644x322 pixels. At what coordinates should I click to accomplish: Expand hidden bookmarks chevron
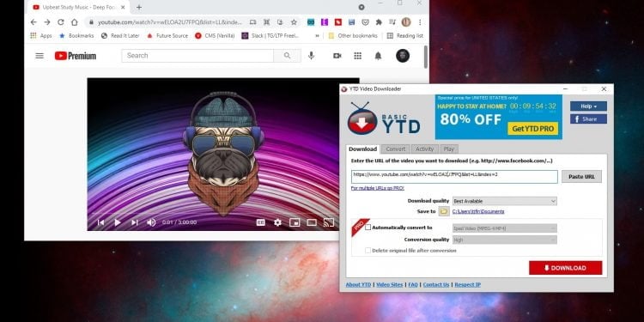(x=317, y=36)
